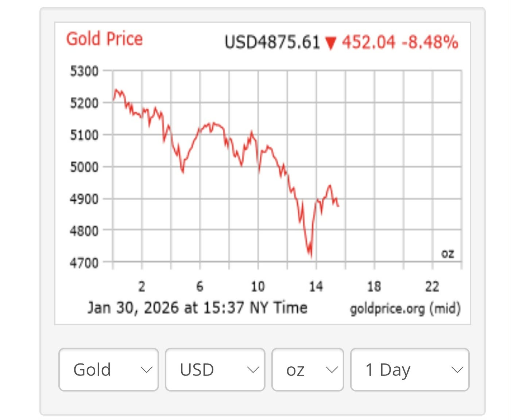511x420 pixels.
Task: Click the USD4875.61 current price text
Action: tap(272, 42)
